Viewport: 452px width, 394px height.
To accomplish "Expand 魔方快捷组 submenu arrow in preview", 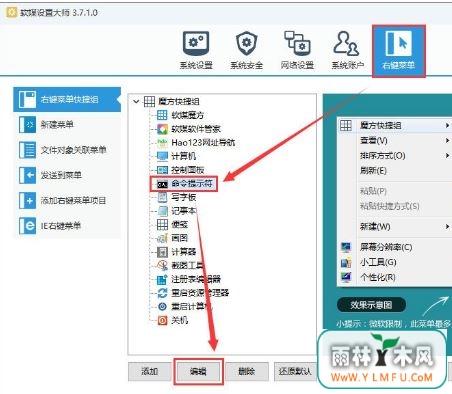I will (447, 125).
